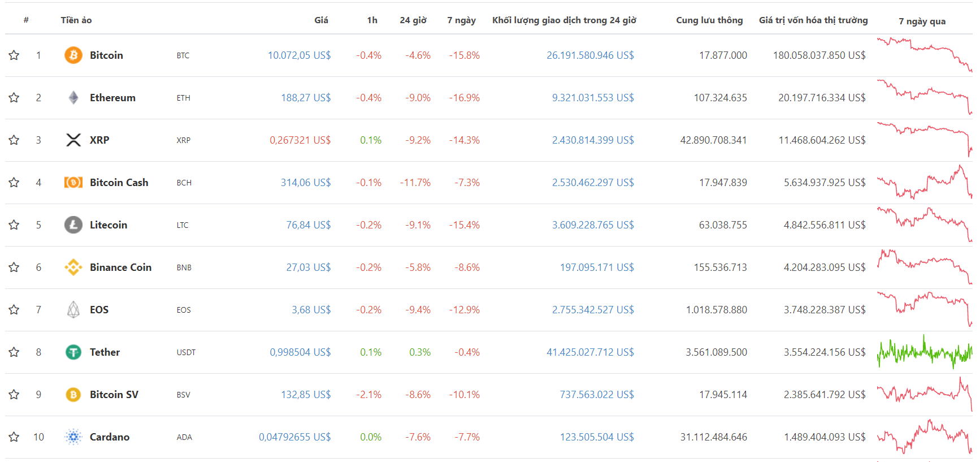
Task: Open the Cardano name link
Action: coord(110,437)
